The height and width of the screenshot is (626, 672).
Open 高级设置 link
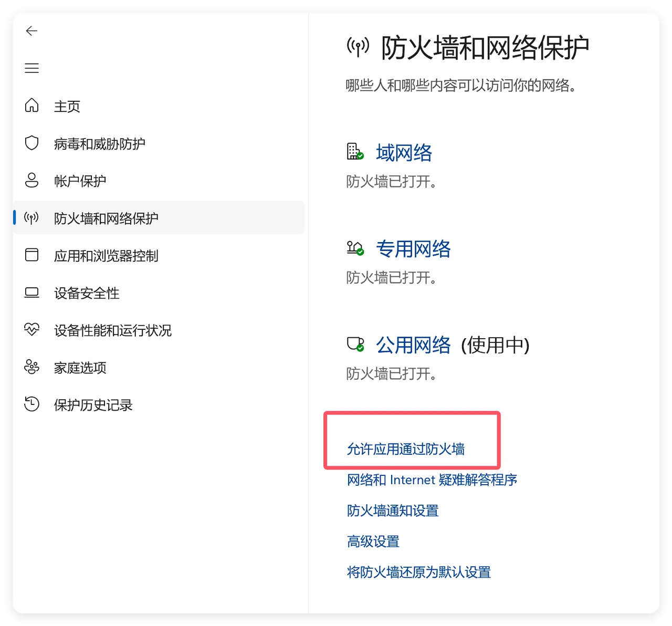pos(373,541)
